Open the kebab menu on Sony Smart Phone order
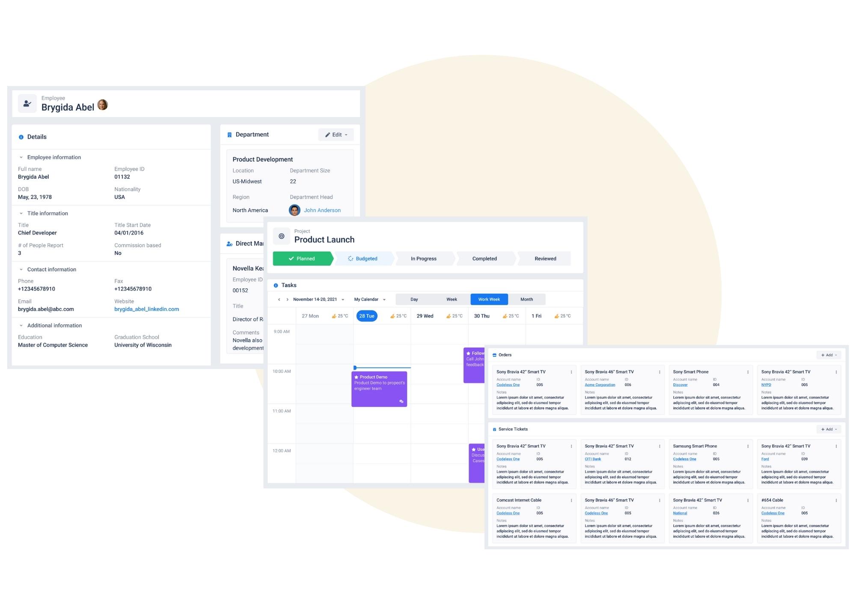The width and height of the screenshot is (856, 616). 747,372
